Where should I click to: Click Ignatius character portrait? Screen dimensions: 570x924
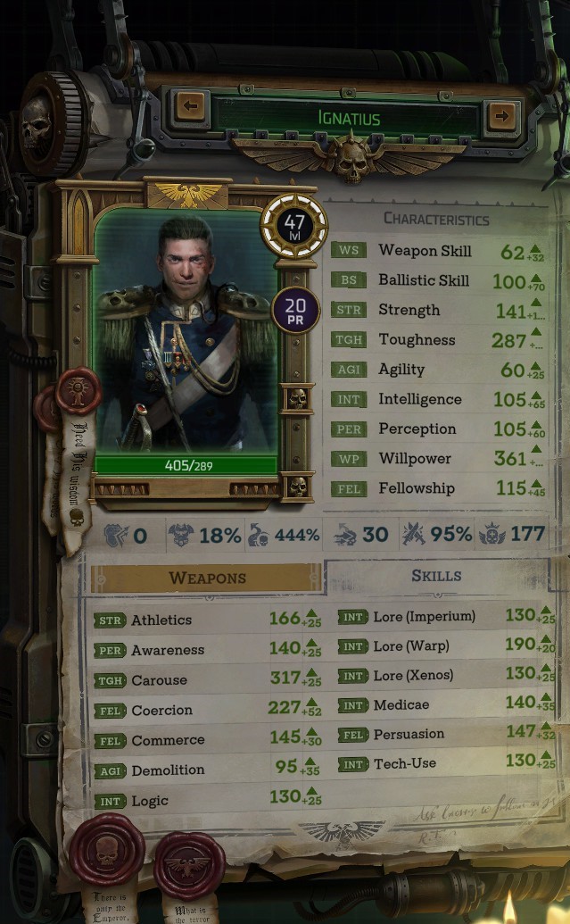point(186,331)
